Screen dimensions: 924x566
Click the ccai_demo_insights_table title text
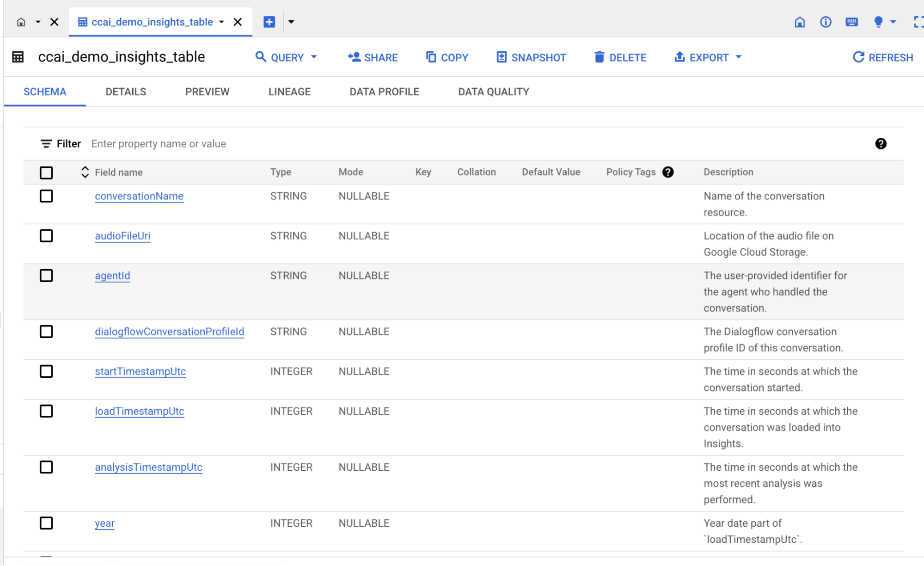(122, 57)
